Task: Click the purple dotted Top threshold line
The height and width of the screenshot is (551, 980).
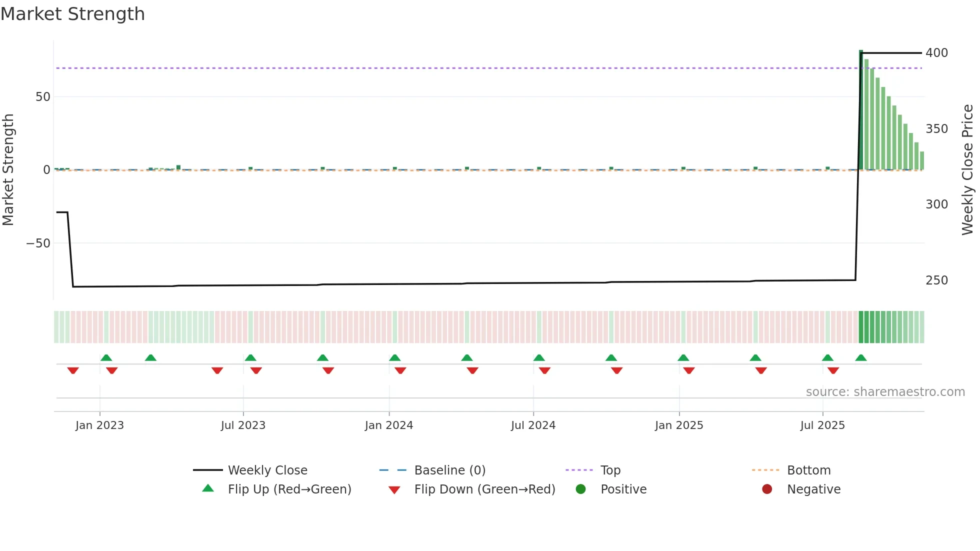Action: [489, 68]
